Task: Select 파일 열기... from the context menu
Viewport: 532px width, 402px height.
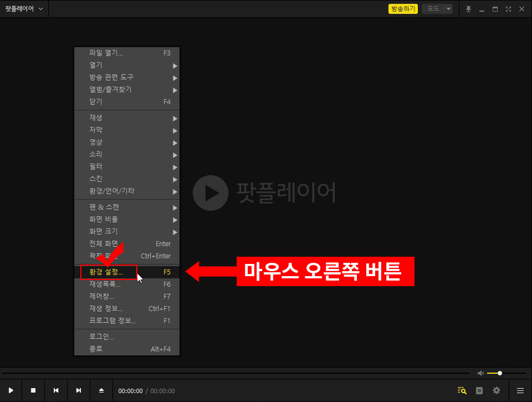Action: click(x=127, y=53)
